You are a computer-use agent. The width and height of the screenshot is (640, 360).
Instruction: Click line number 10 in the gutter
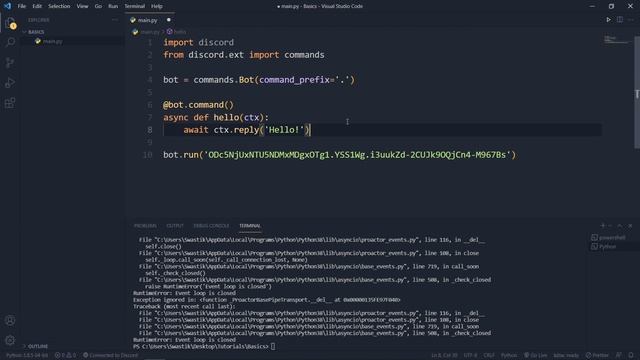pyautogui.click(x=147, y=155)
